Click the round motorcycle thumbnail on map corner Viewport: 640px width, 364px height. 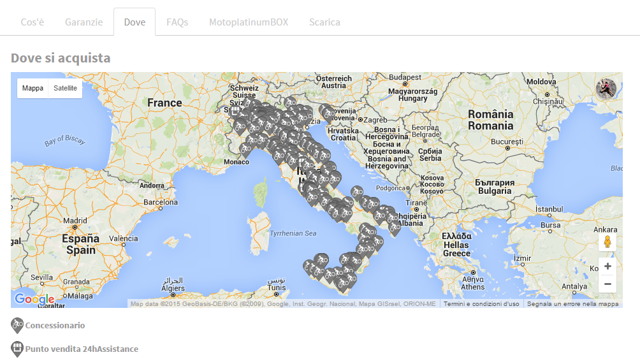[606, 89]
